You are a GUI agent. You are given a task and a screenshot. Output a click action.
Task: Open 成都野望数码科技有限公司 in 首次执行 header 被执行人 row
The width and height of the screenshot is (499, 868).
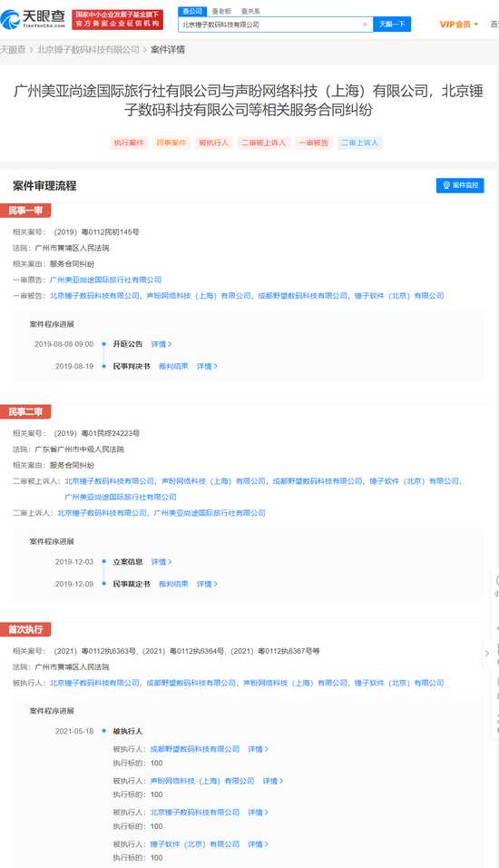coord(191,683)
